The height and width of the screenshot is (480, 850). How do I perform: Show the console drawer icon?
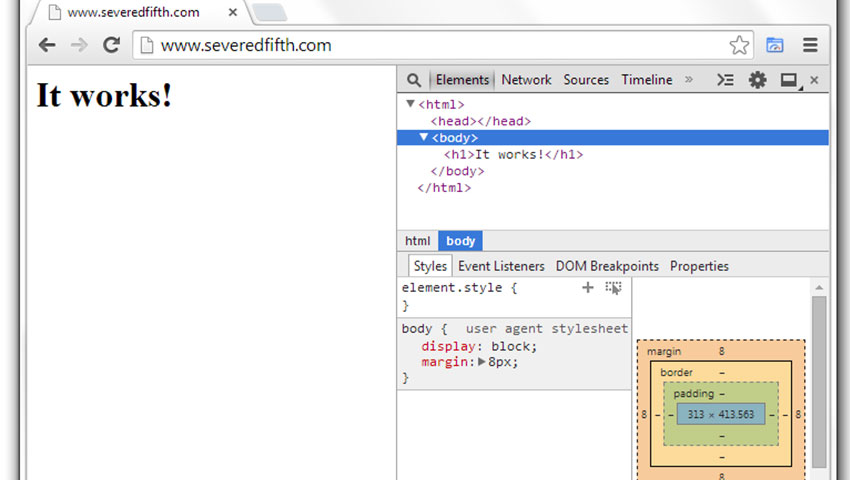[x=726, y=80]
